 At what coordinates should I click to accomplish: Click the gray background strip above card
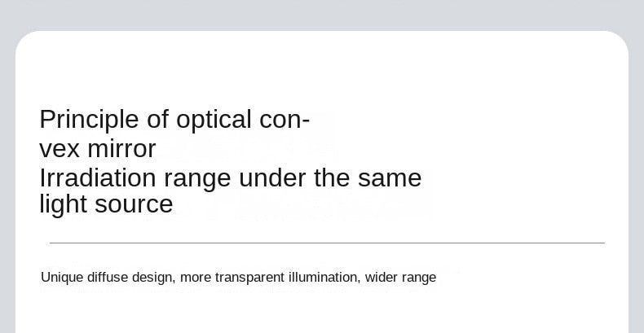[322, 15]
